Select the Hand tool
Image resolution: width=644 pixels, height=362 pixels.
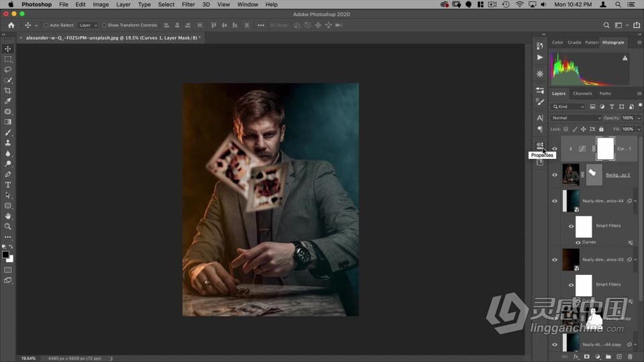click(8, 216)
